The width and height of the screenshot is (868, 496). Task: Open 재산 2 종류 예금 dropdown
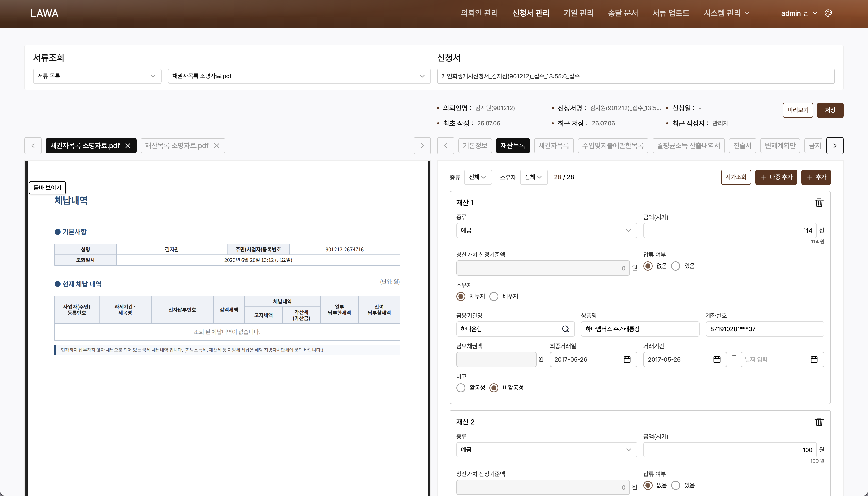pos(546,450)
